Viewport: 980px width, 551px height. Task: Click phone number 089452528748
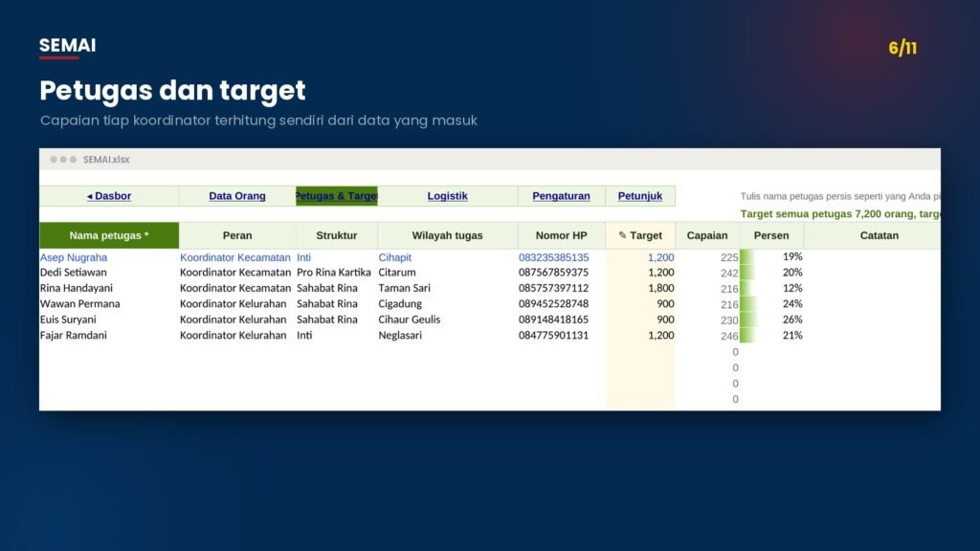(554, 303)
